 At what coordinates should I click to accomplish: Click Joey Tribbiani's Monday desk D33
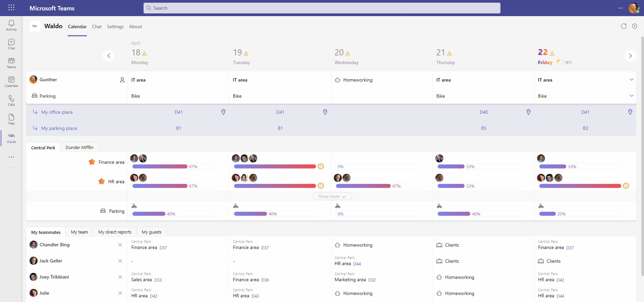coord(158,280)
